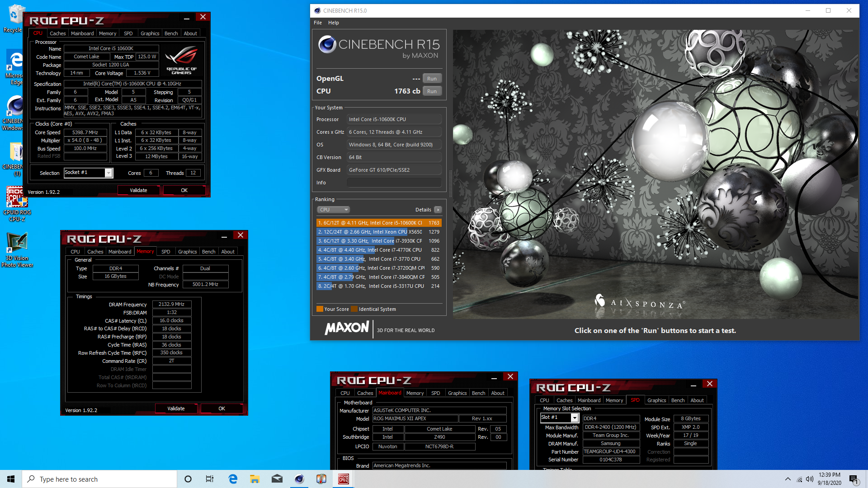Click the DRAM Frequency value 2132.9 MHz
Screen dimensions: 868x488
click(172, 304)
